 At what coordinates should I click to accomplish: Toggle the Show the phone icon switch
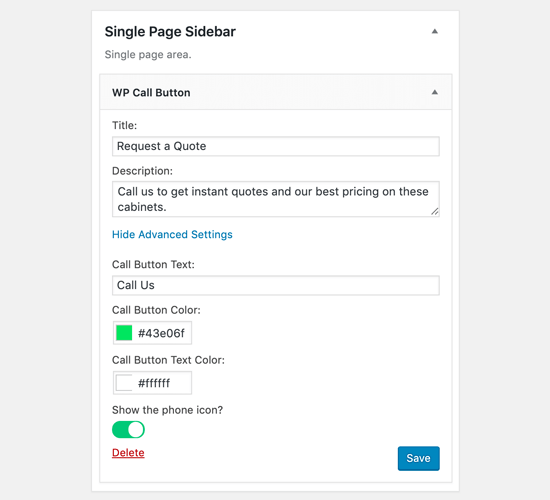[128, 429]
